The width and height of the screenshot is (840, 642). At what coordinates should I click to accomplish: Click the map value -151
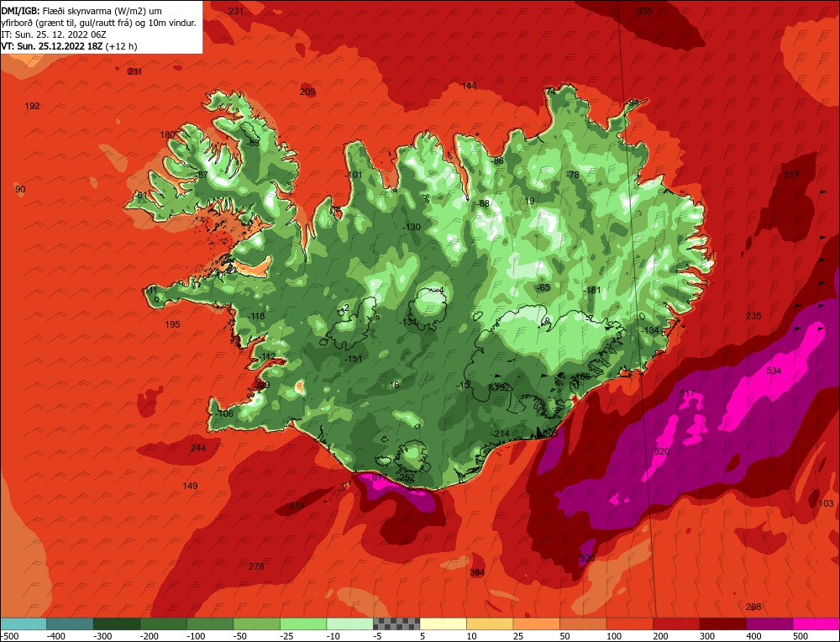tap(353, 359)
